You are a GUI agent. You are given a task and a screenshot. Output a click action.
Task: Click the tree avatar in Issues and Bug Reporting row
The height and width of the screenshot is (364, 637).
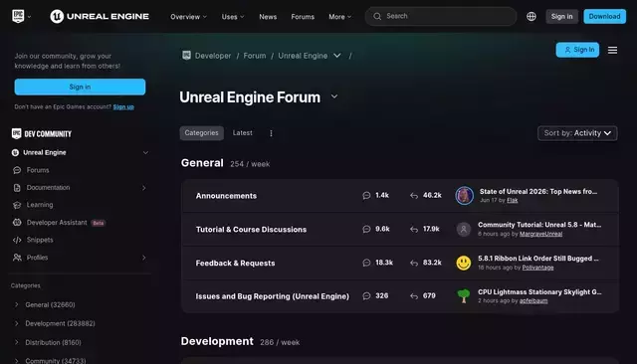(x=464, y=296)
